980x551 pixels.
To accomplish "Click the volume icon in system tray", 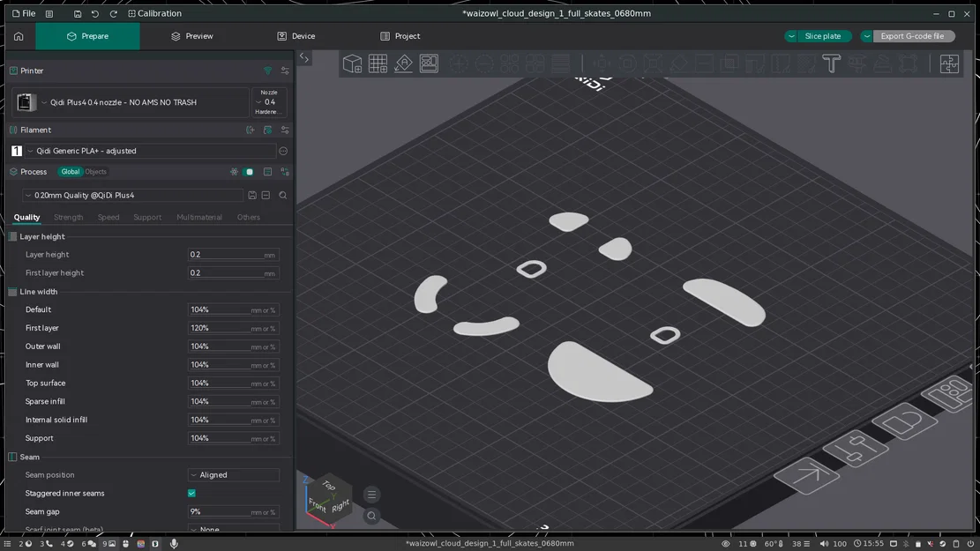I will click(x=824, y=544).
